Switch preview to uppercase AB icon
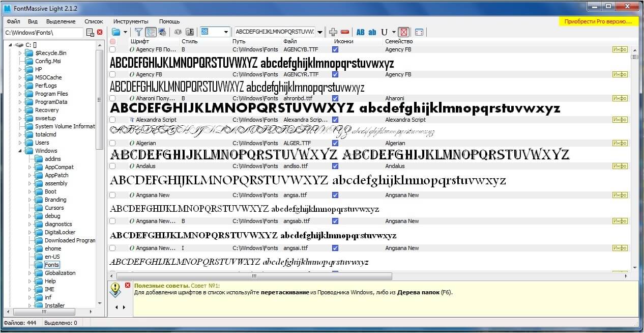Image resolution: width=644 pixels, height=333 pixels. (361, 32)
